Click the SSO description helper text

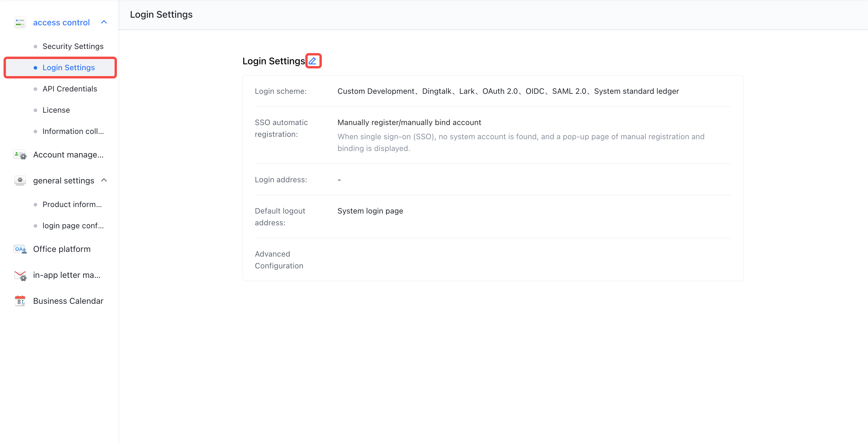point(521,142)
